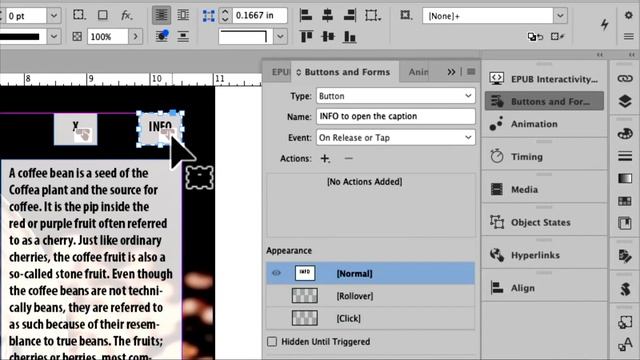Open the drop shadow effect icon
Screen dimensions: 640x360
[x=102, y=16]
